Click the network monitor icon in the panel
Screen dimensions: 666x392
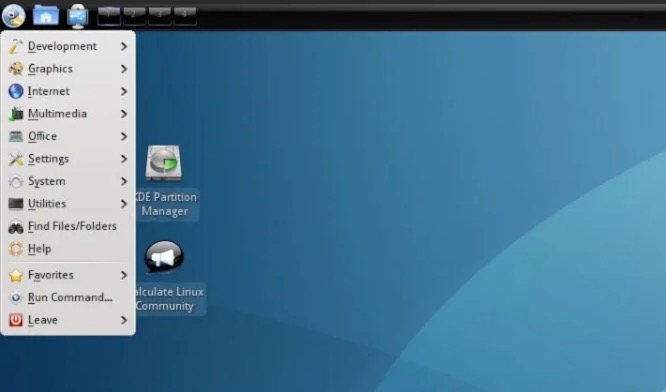[78, 16]
